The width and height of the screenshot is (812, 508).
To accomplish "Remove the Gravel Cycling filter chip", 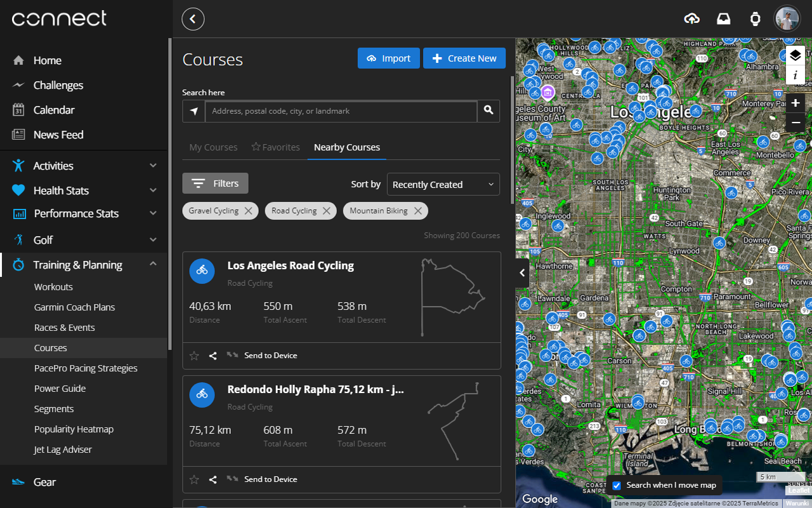I will (x=249, y=211).
